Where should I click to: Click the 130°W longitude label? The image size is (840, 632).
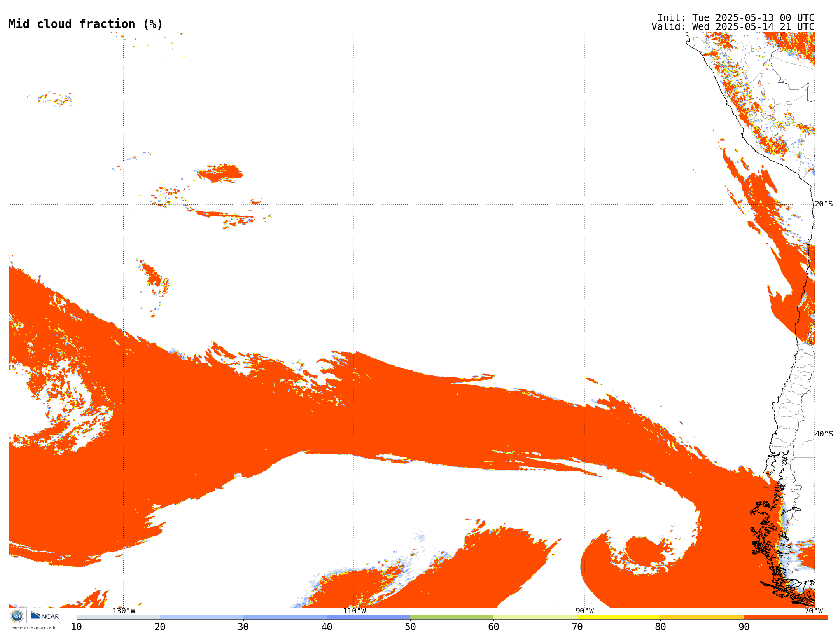tap(124, 611)
